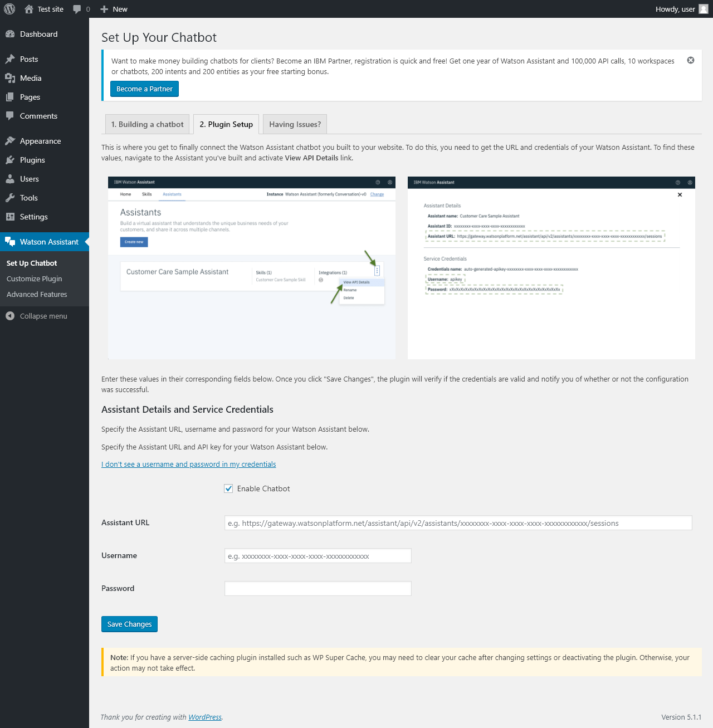This screenshot has height=728, width=713.
Task: Click the Tools wrench icon
Action: coord(10,198)
